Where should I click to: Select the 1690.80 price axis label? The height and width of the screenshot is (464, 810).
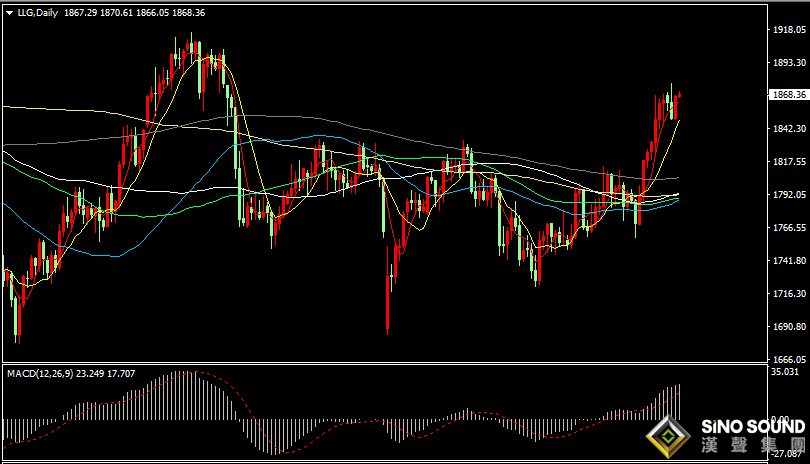coord(789,327)
